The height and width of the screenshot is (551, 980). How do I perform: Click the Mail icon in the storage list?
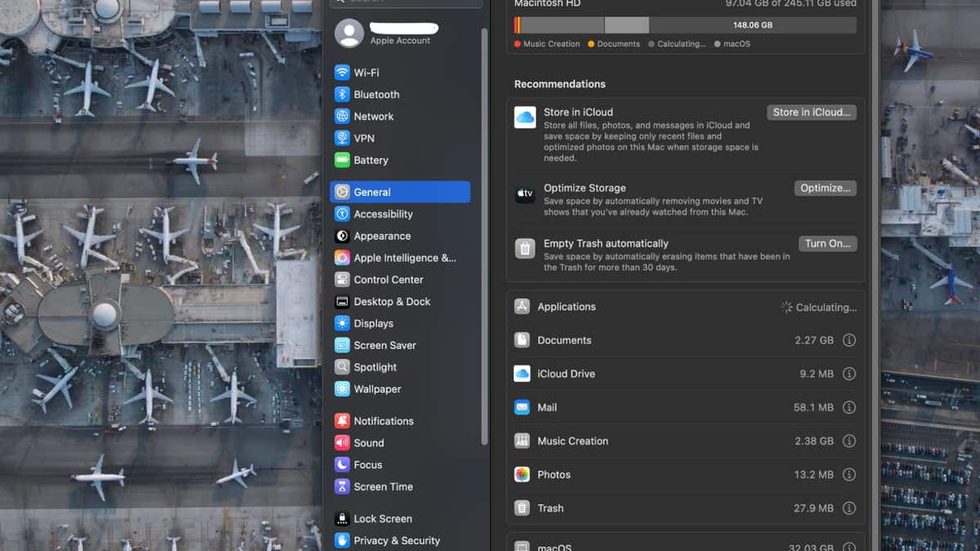(523, 407)
